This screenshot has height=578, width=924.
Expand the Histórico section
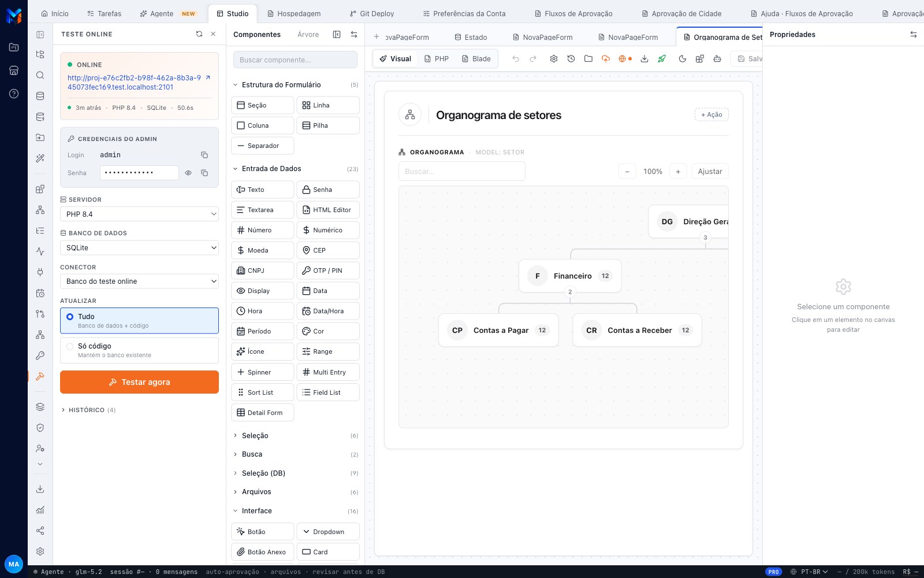(88, 410)
